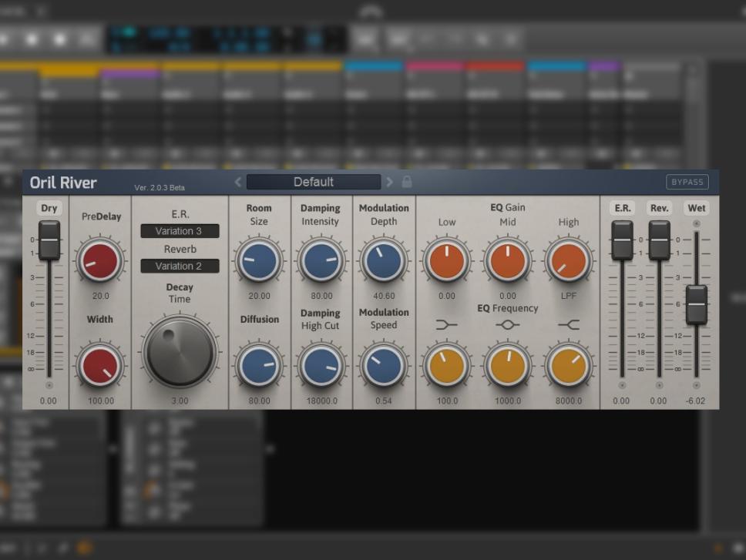Screen dimensions: 746x560
Task: Toggle the Dry channel button
Action: point(49,208)
